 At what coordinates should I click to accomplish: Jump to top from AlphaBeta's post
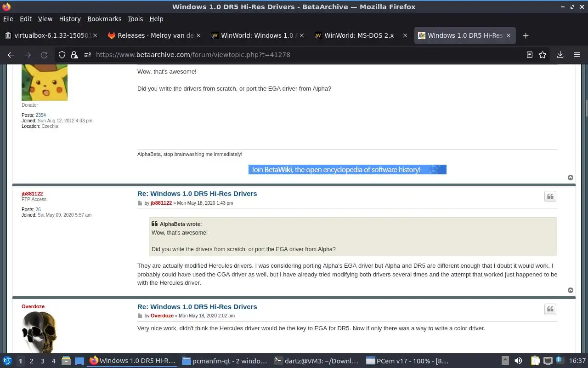click(571, 178)
